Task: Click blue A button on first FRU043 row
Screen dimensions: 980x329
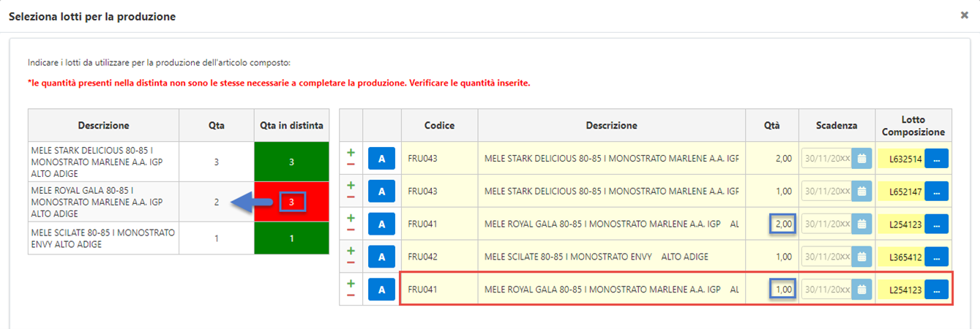Action: coord(381,158)
